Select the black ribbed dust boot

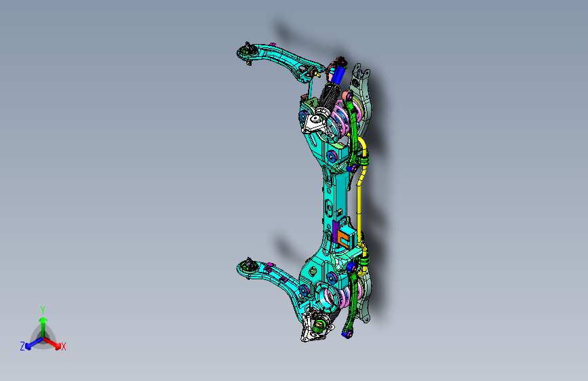(327, 96)
